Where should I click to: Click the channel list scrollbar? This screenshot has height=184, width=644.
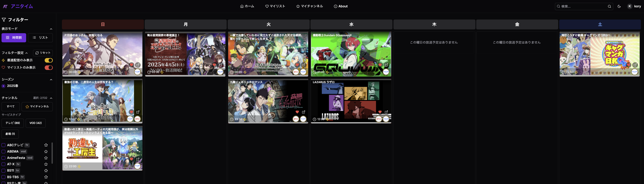[52, 153]
